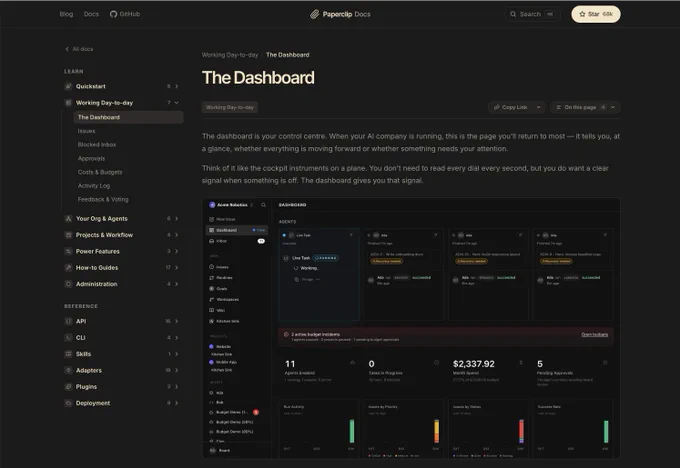Click the Working Day-to-day tag badge
The image size is (680, 468).
pos(230,107)
